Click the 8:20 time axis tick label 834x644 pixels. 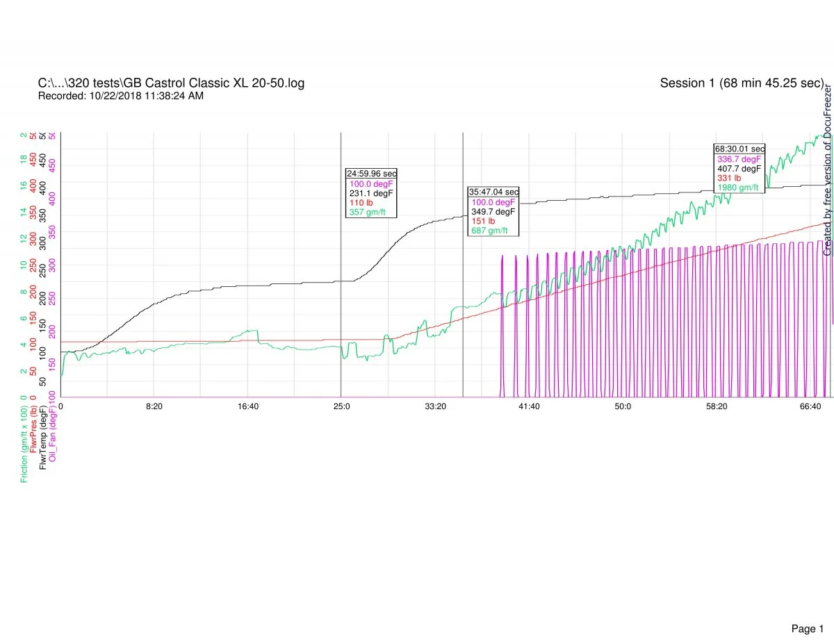click(154, 406)
